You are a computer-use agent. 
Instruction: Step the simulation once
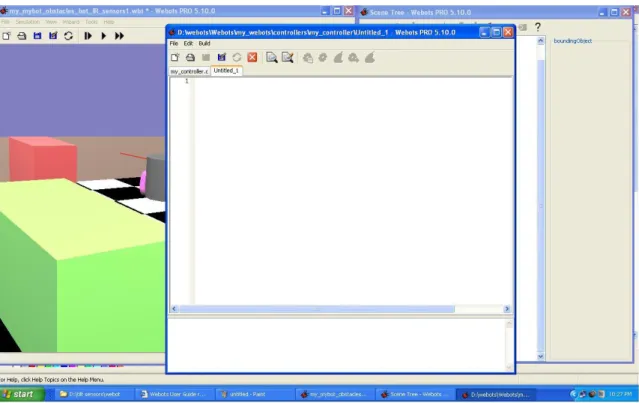88,36
